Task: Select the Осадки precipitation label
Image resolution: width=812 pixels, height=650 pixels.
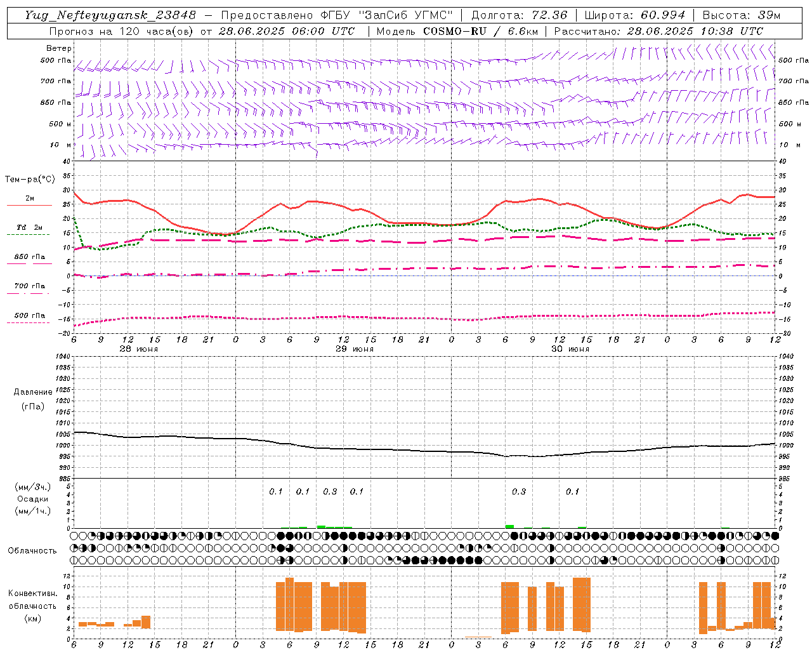Action: (x=33, y=499)
